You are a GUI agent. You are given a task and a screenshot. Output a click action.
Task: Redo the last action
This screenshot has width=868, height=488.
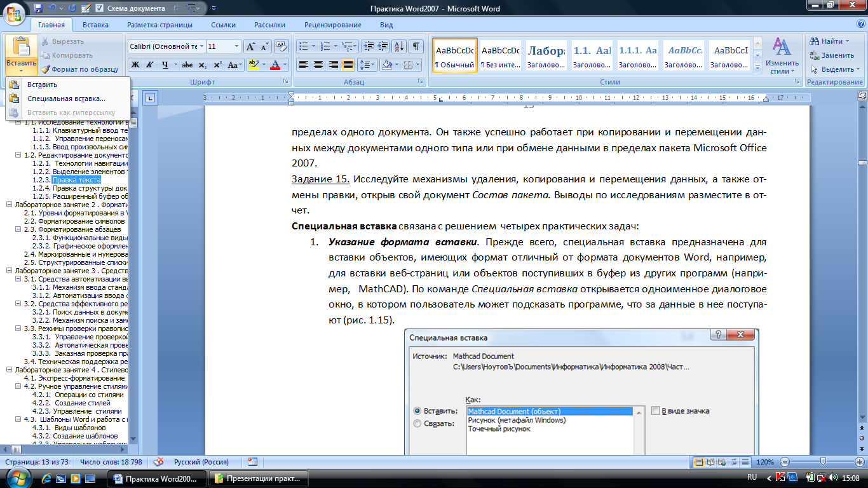coord(71,8)
